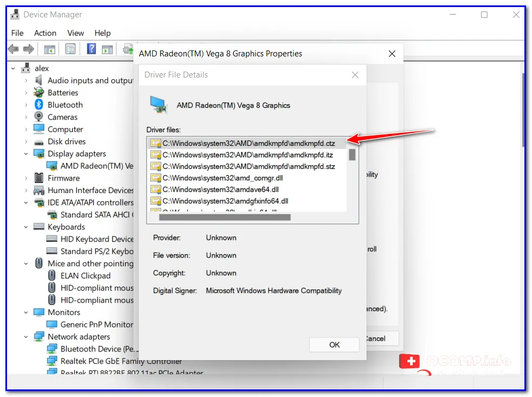
Task: Expand the Audio inputs and outputs node
Action: [x=26, y=81]
